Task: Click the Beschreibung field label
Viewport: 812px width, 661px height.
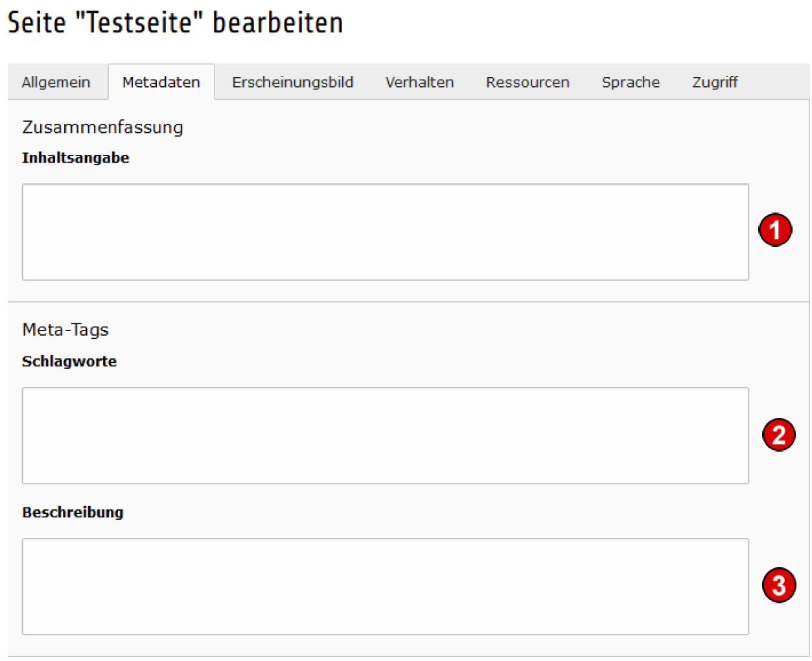Action: pos(73,513)
